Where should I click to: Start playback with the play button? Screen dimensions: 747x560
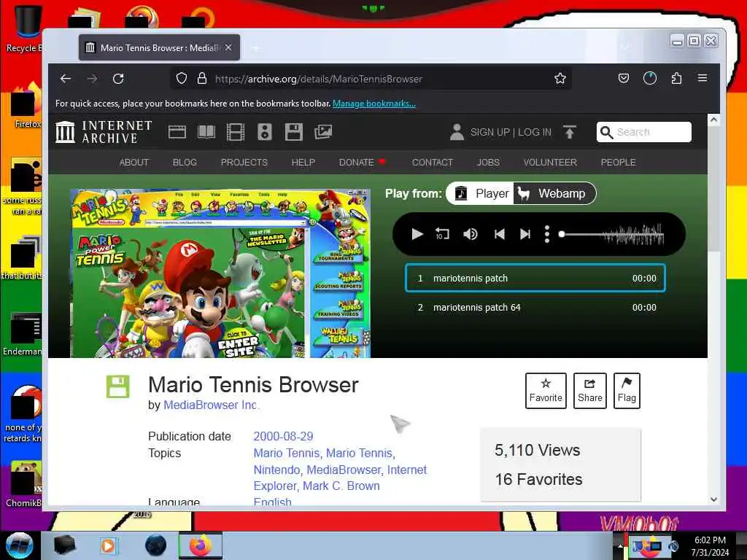tap(417, 234)
